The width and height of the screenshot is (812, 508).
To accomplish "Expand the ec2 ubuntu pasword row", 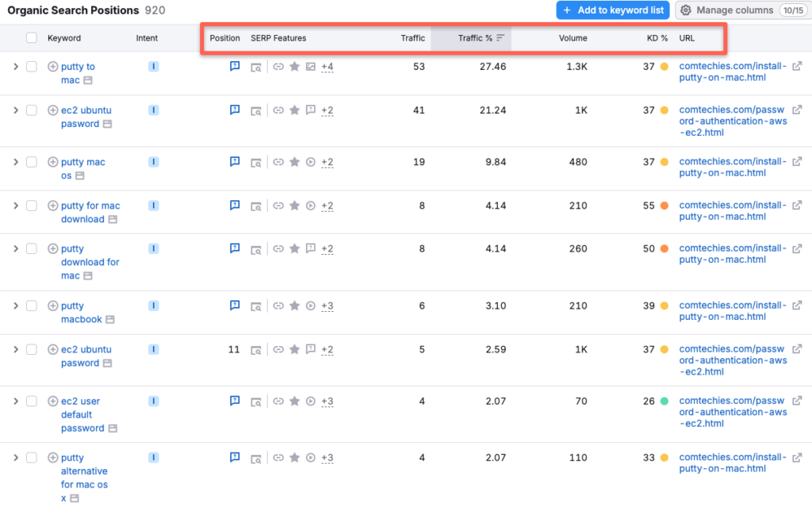I will [x=15, y=110].
